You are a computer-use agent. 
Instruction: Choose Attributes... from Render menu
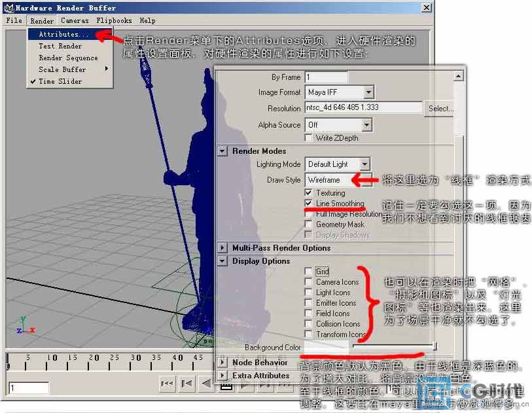click(x=69, y=34)
